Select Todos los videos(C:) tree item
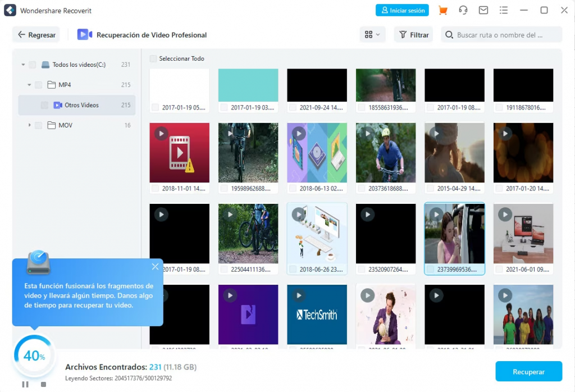Image resolution: width=575 pixels, height=392 pixels. [79, 65]
